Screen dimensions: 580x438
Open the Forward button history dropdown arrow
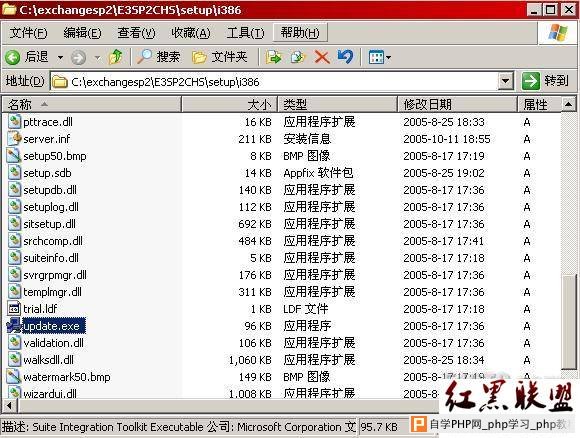pos(97,57)
